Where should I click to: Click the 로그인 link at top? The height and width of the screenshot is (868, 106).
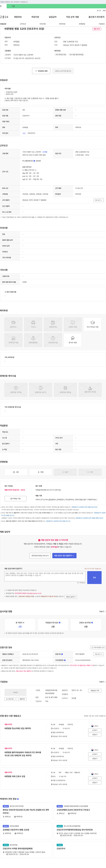pos(99,10)
